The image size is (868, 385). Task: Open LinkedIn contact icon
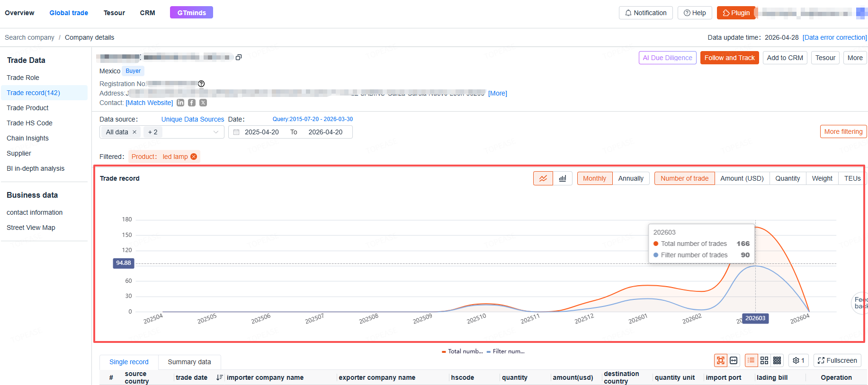click(180, 103)
